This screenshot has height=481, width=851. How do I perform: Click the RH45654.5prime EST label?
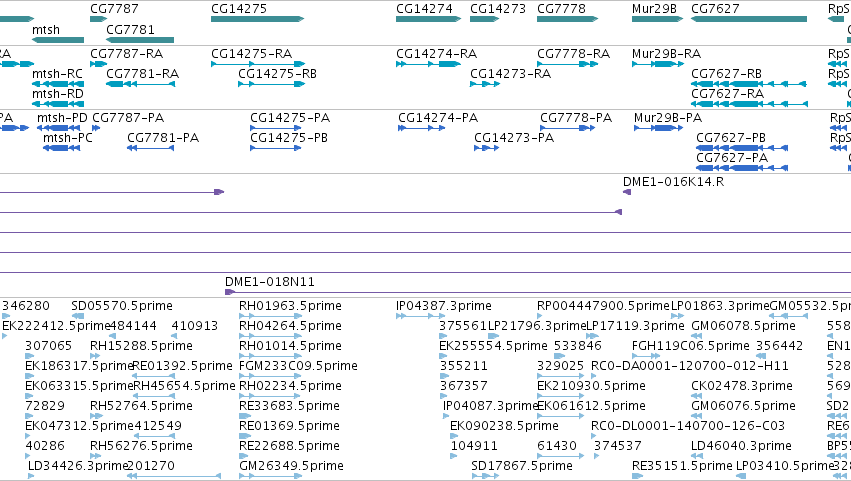coord(185,386)
